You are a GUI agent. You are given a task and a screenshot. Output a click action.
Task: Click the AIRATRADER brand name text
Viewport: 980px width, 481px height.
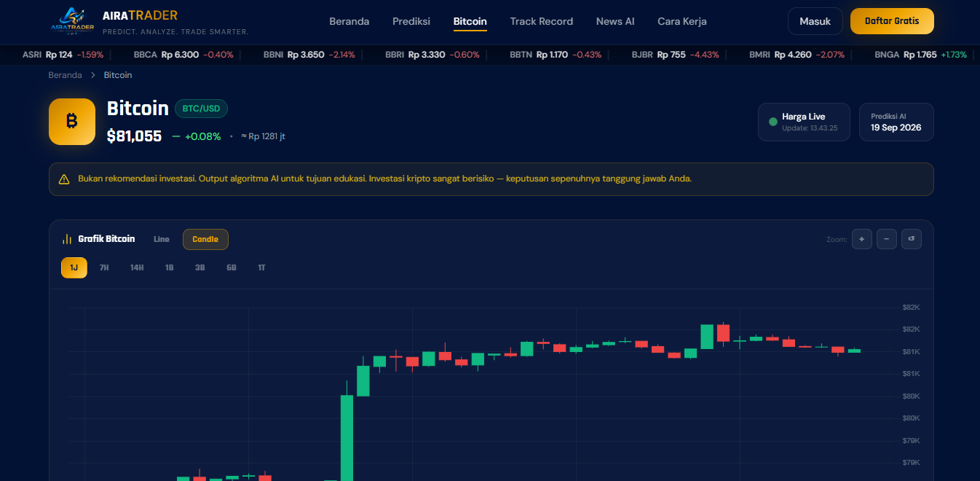click(140, 15)
